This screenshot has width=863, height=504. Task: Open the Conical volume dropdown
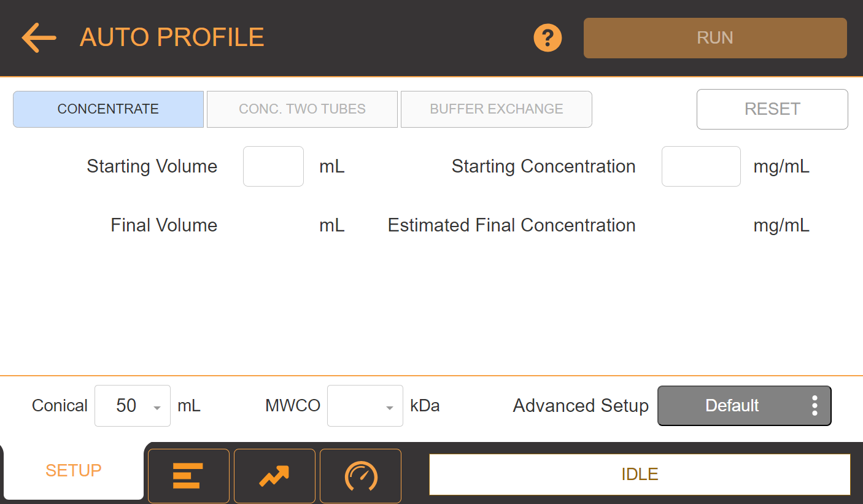pos(133,406)
